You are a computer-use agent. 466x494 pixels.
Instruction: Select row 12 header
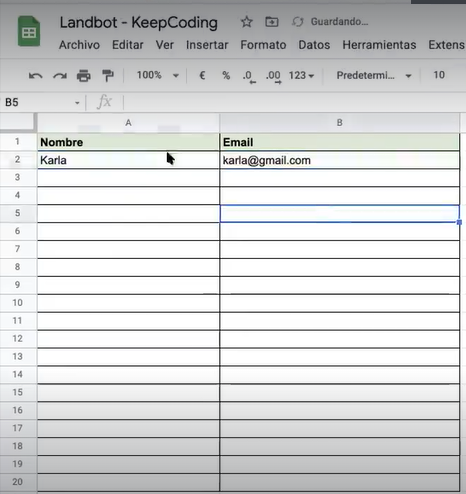tap(18, 339)
